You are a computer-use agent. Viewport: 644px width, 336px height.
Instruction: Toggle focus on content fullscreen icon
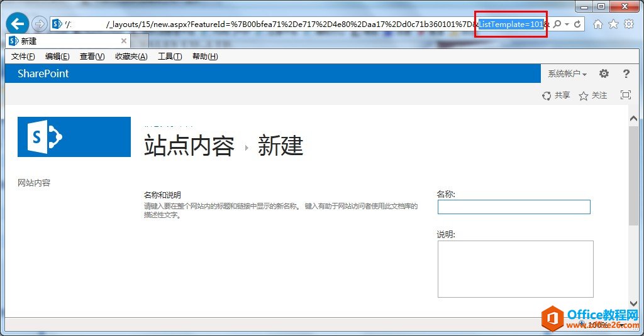pos(626,95)
